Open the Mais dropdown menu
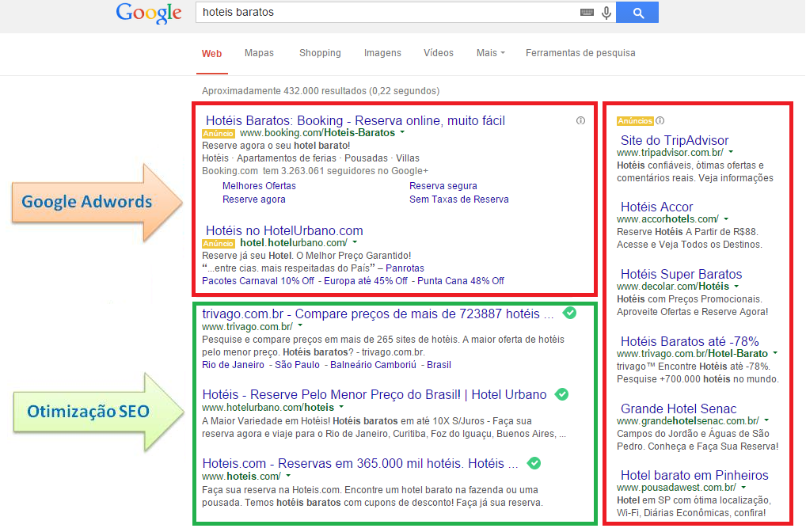Viewport: 806px width, 532px height. 490,53
